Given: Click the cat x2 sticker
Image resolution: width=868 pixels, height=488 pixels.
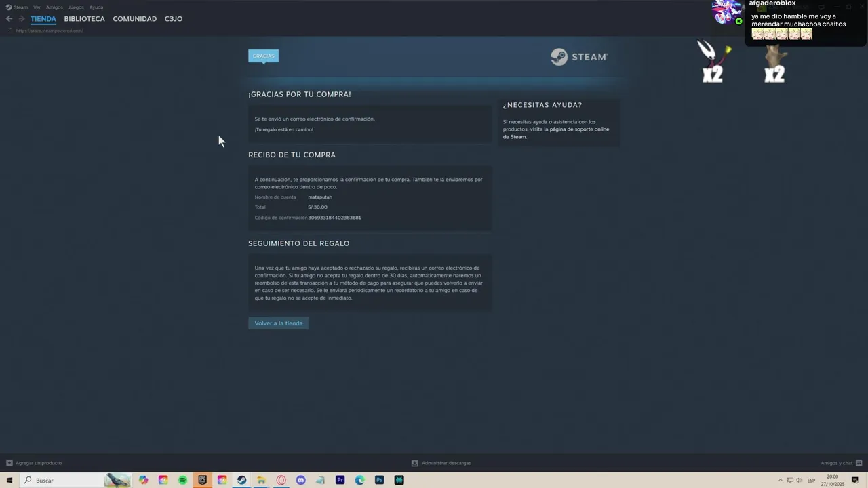Looking at the screenshot, I should pos(775,63).
